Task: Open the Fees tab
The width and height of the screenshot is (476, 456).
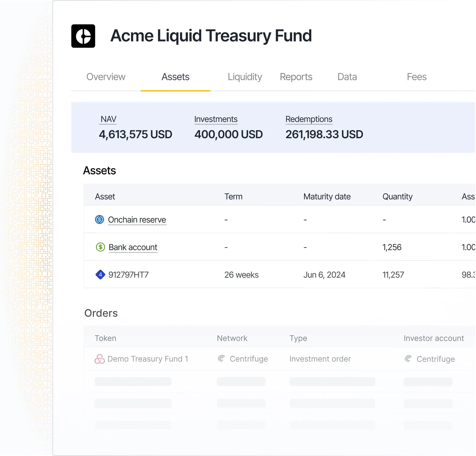Action: pos(417,77)
